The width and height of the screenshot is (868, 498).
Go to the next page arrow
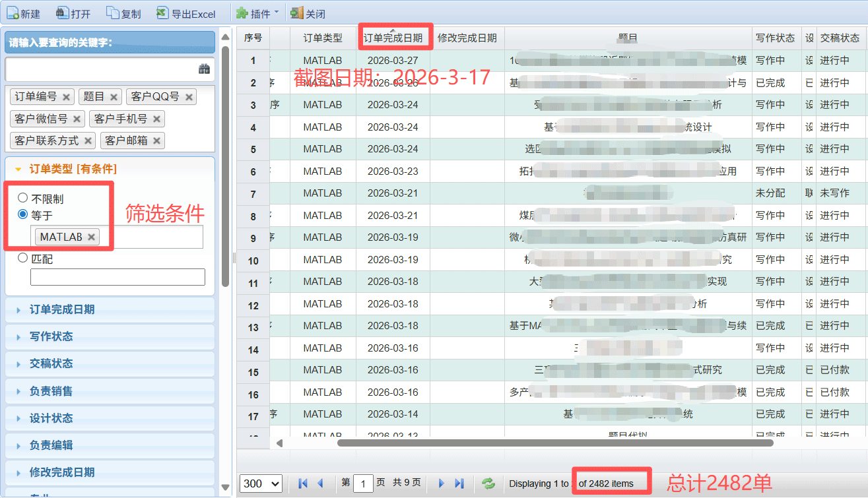click(x=442, y=483)
